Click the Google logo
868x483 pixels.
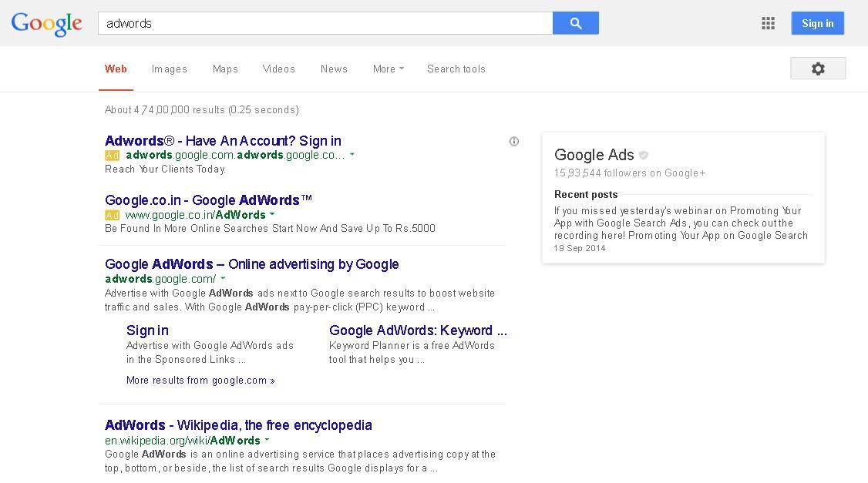[x=46, y=24]
